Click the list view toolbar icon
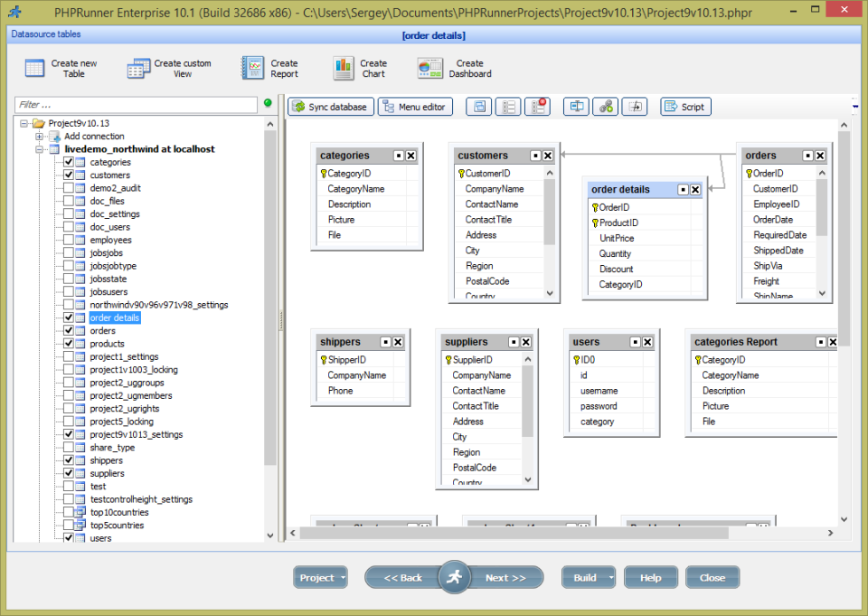 (x=508, y=107)
